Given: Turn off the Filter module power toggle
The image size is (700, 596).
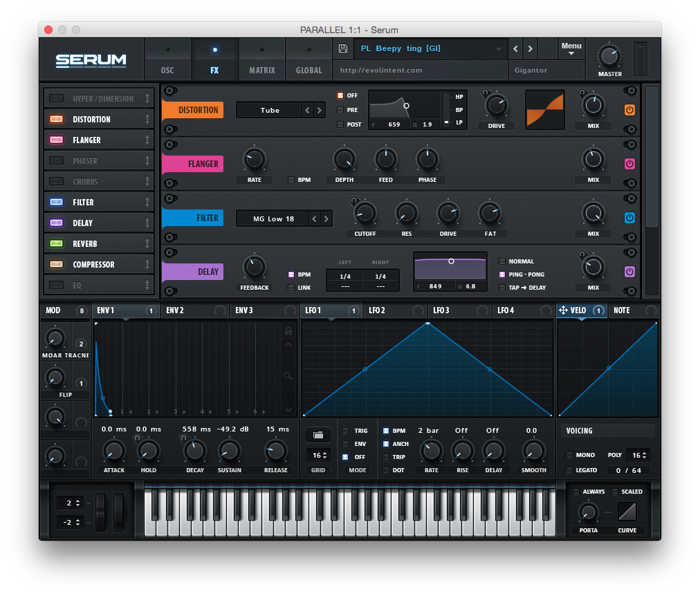Looking at the screenshot, I should pyautogui.click(x=629, y=218).
